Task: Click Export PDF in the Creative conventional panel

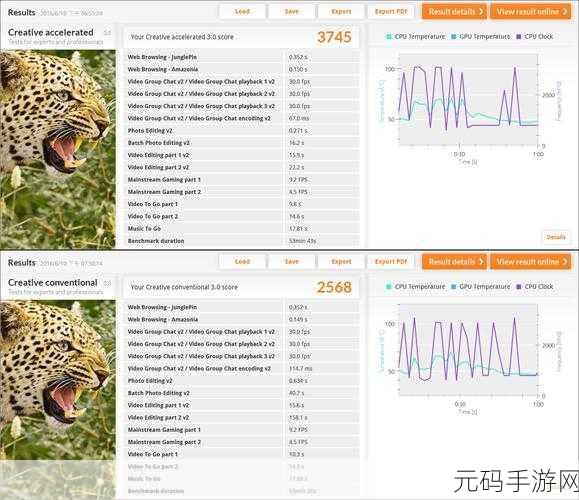Action: click(x=391, y=261)
